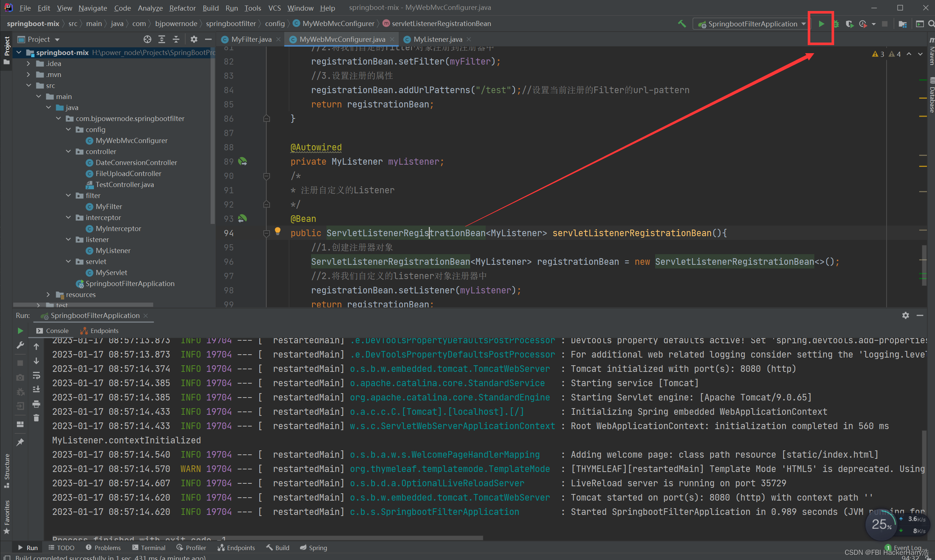The height and width of the screenshot is (560, 935).
Task: Toggle Pin Tab in Run panel
Action: 21,442
